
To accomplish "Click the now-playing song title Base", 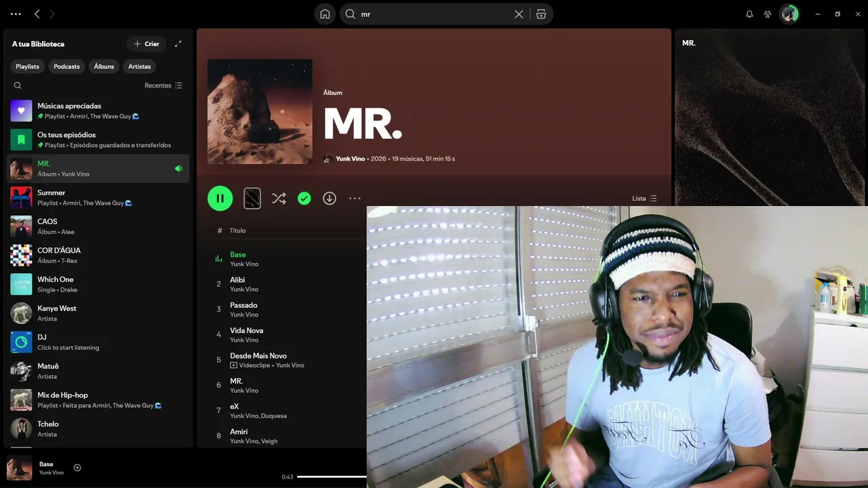I will (46, 464).
